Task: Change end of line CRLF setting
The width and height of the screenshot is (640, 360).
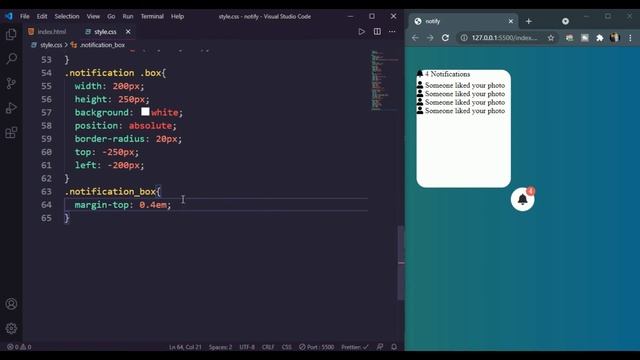Action: click(268, 347)
